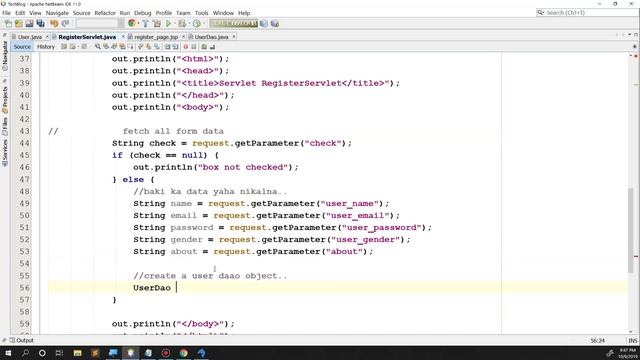This screenshot has width=640, height=360.
Task: Click the Stop Macro Recording icon
Action: click(193, 47)
